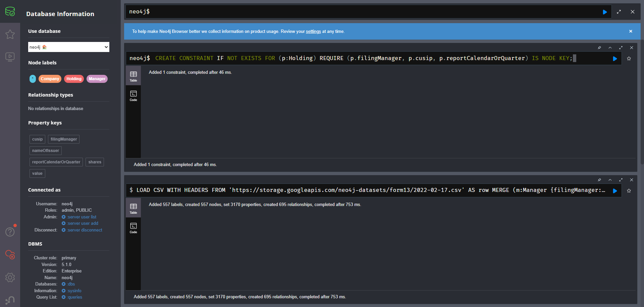
Task: Open the Browser Settings gear icon
Action: [x=10, y=277]
